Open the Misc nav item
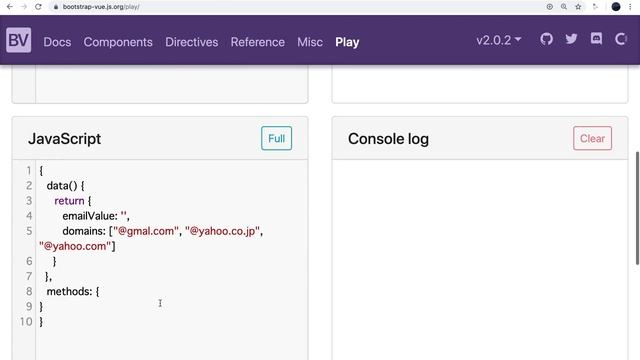Image resolution: width=640 pixels, height=360 pixels. (310, 42)
